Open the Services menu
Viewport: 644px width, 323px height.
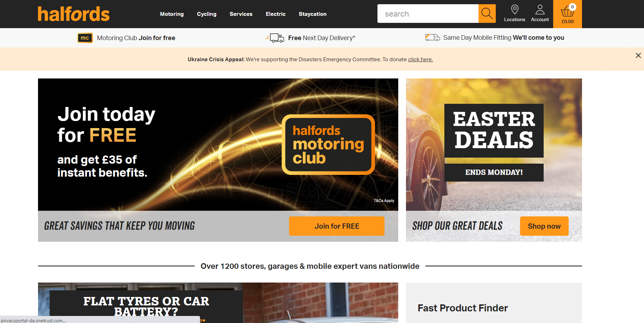pos(241,14)
